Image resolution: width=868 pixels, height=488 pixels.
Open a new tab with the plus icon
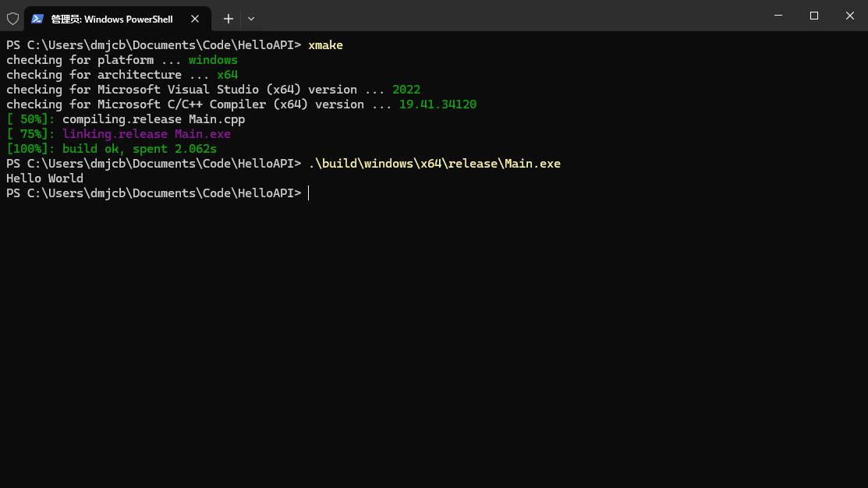coord(228,19)
